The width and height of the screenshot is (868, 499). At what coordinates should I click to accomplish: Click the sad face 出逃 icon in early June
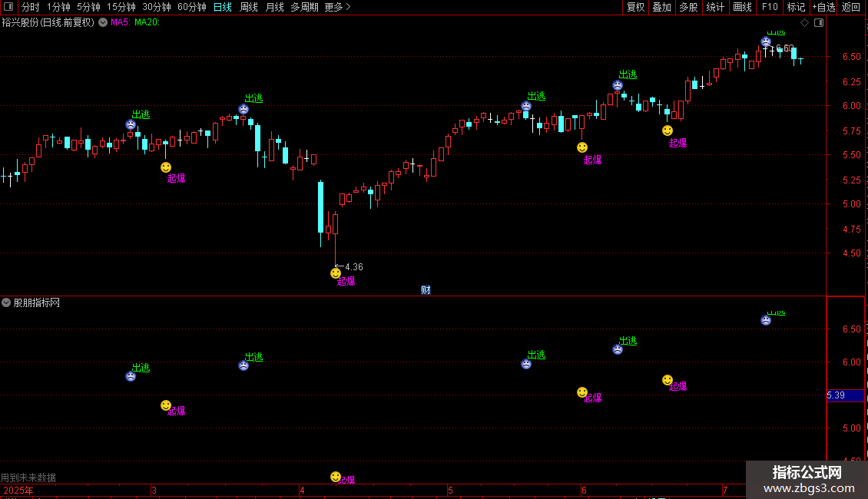[618, 85]
